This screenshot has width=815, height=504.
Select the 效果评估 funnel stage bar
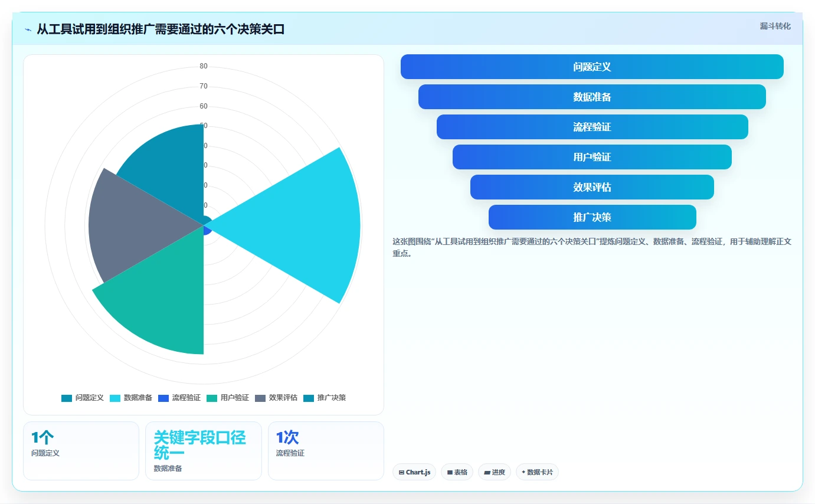point(592,187)
